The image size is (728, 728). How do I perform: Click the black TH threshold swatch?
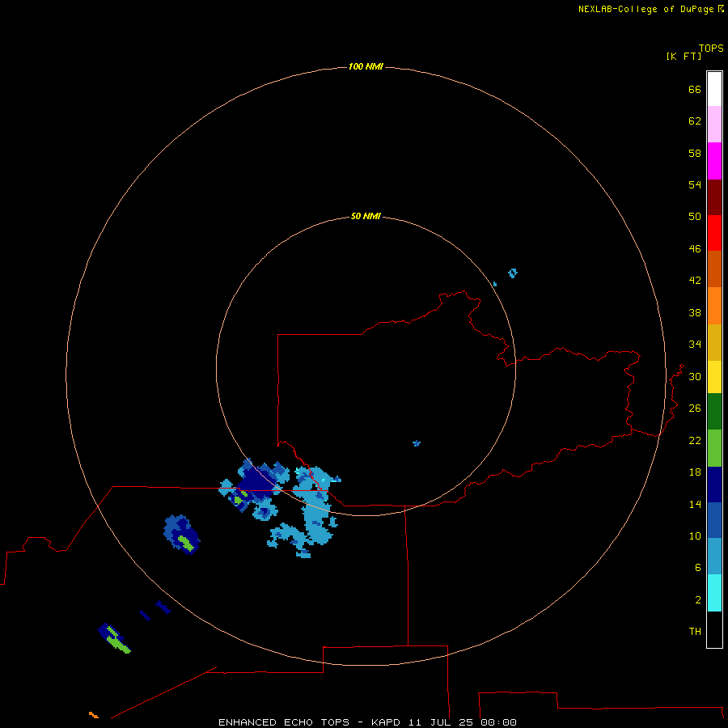tap(714, 629)
